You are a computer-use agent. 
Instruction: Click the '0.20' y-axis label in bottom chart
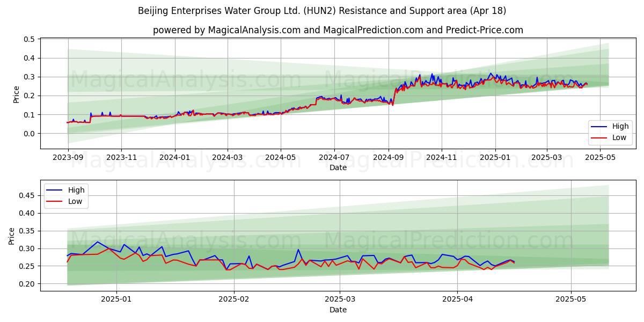coord(27,284)
